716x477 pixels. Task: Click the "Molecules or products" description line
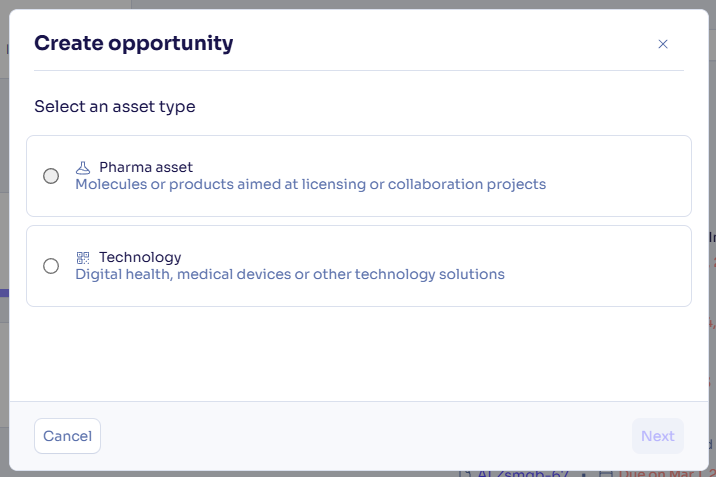pyautogui.click(x=310, y=184)
